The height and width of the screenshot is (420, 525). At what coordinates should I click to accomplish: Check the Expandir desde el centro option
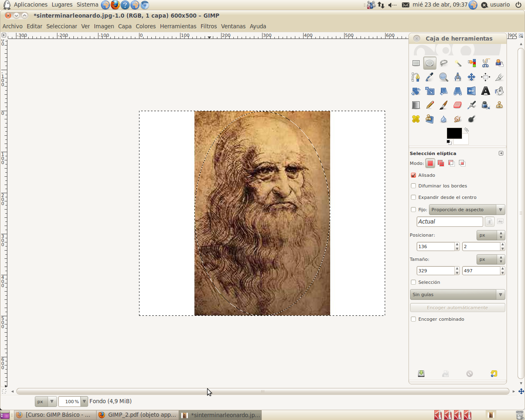413,197
